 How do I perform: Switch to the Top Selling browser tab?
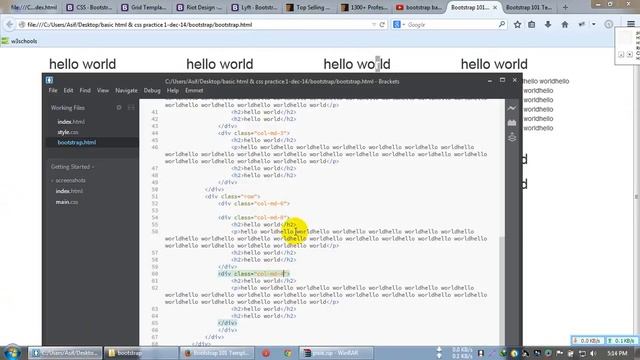pos(309,7)
